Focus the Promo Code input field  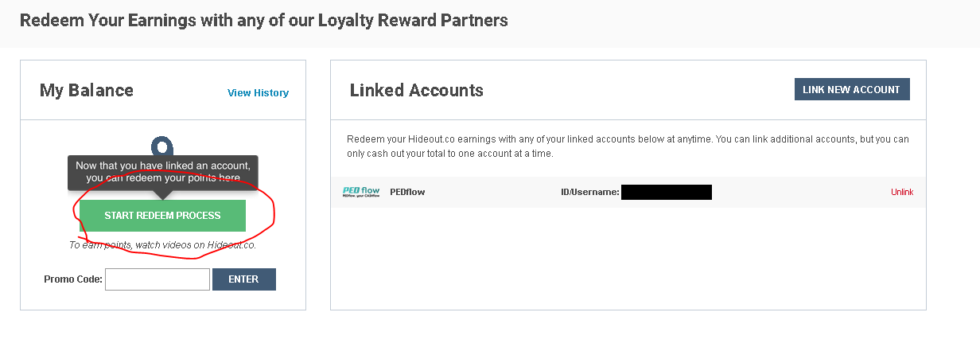click(x=157, y=279)
